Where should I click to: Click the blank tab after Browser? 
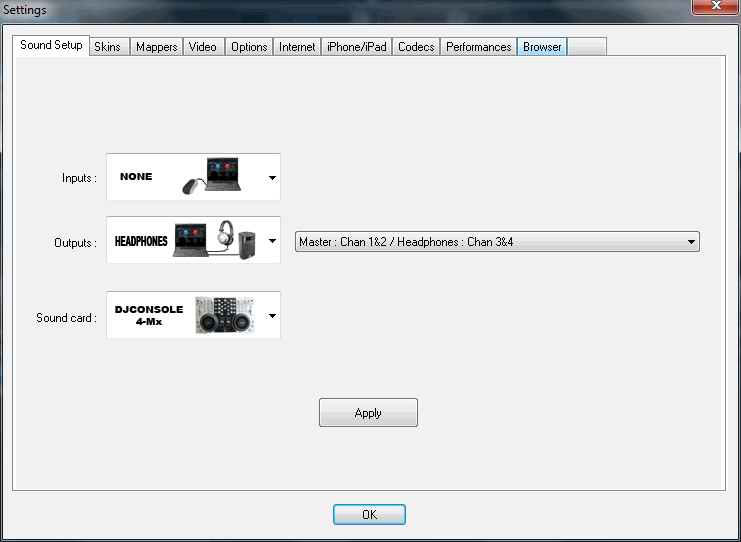coord(587,47)
